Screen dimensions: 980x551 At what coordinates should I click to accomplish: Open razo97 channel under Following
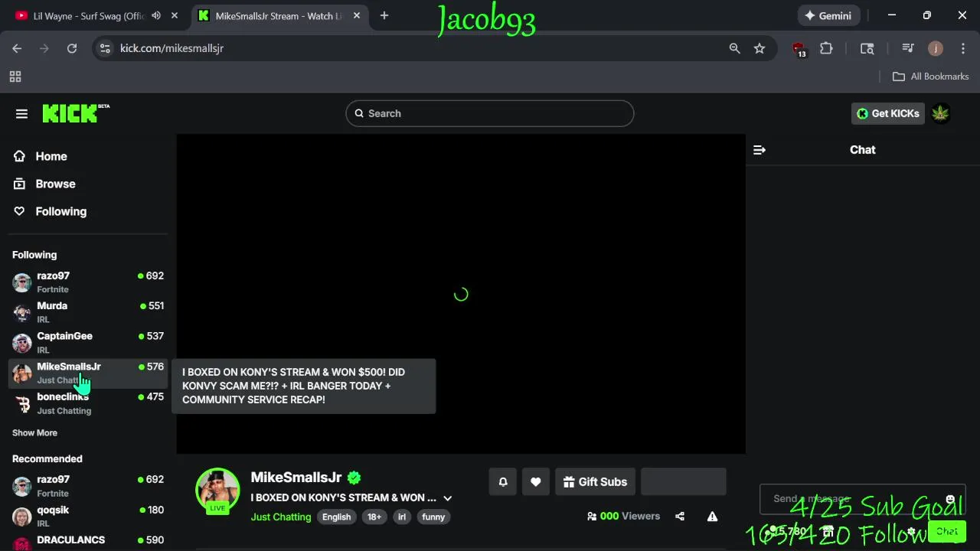(87, 282)
